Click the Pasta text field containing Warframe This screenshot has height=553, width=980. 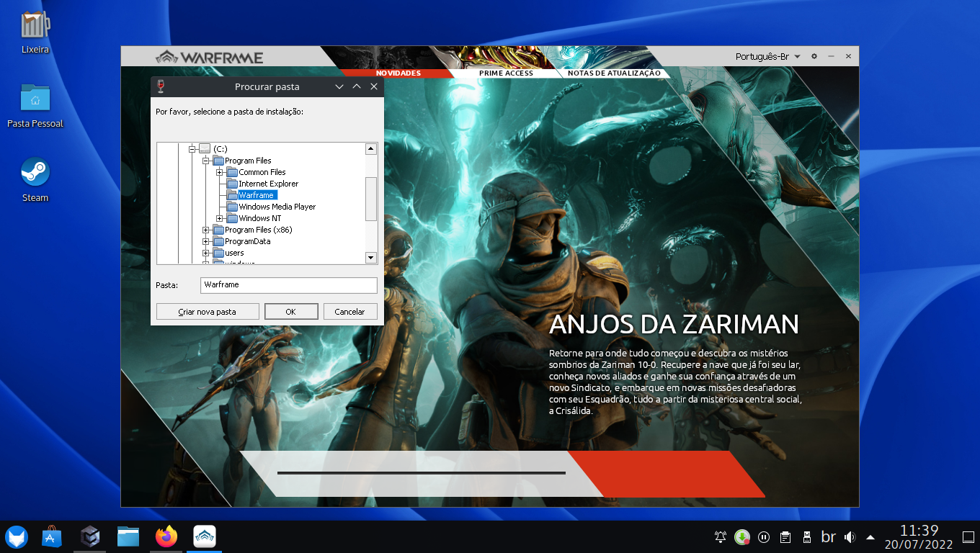click(x=289, y=285)
